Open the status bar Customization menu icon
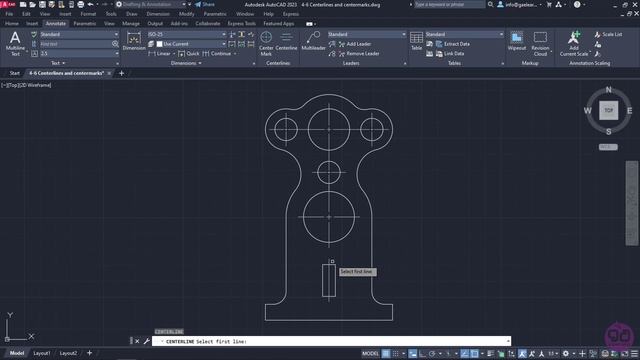640x360 pixels. [634, 353]
